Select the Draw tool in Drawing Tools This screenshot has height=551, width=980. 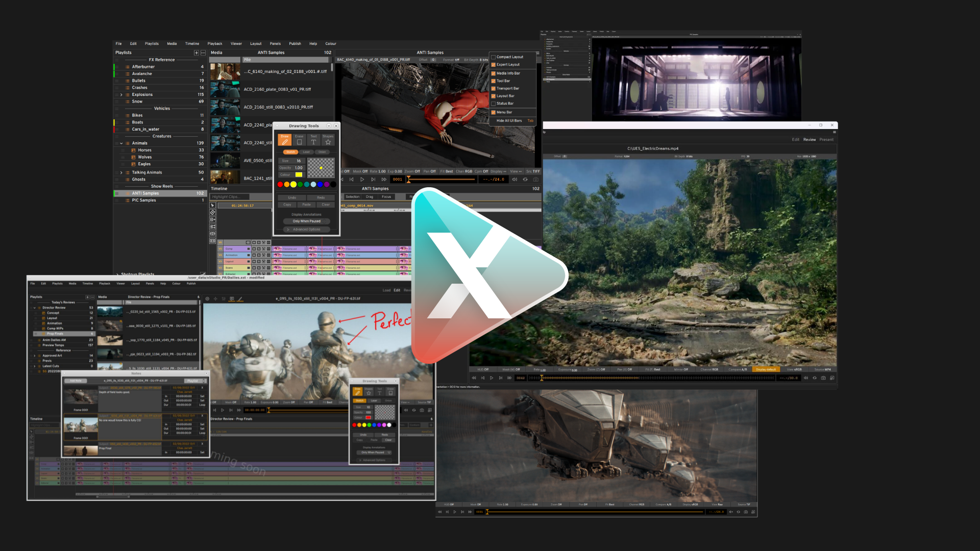click(x=285, y=140)
